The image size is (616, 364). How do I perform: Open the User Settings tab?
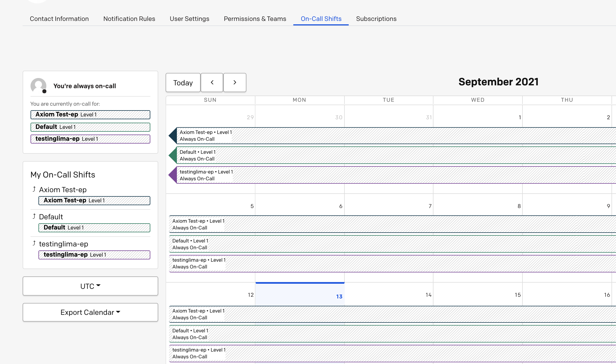(189, 19)
